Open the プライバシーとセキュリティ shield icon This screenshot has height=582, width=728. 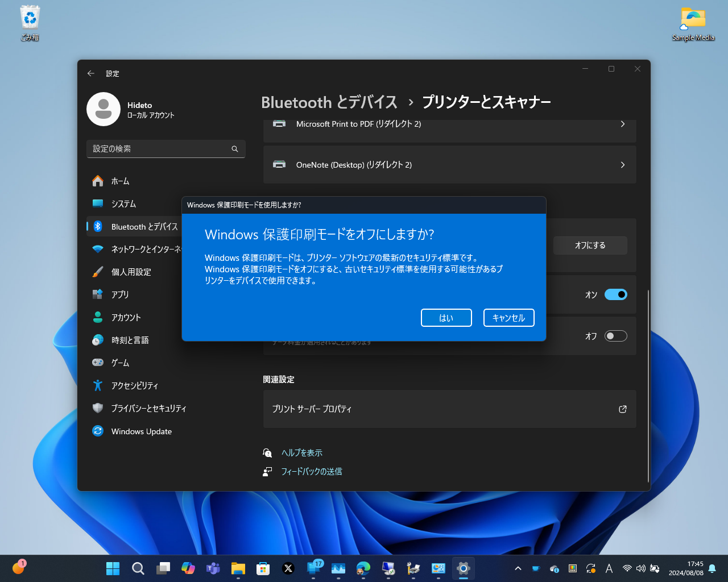98,408
